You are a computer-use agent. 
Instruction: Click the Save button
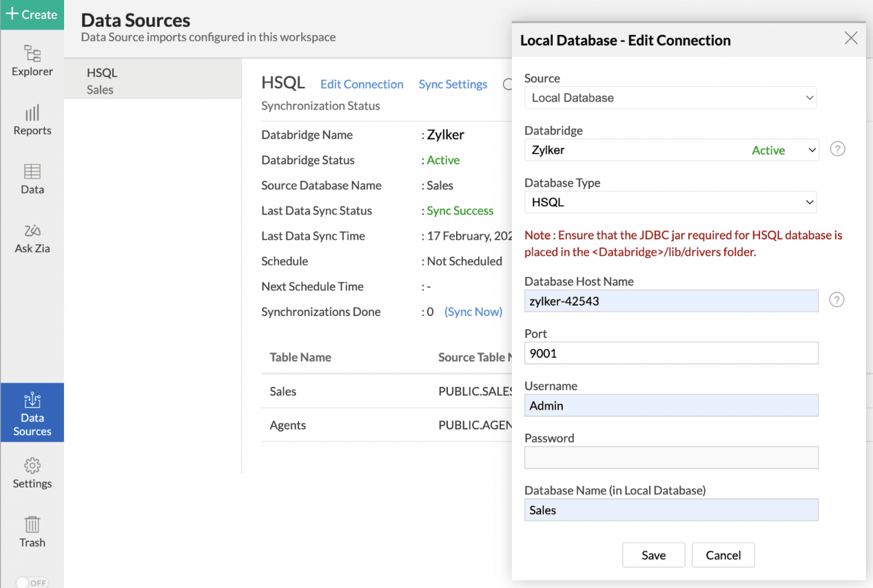pos(653,555)
